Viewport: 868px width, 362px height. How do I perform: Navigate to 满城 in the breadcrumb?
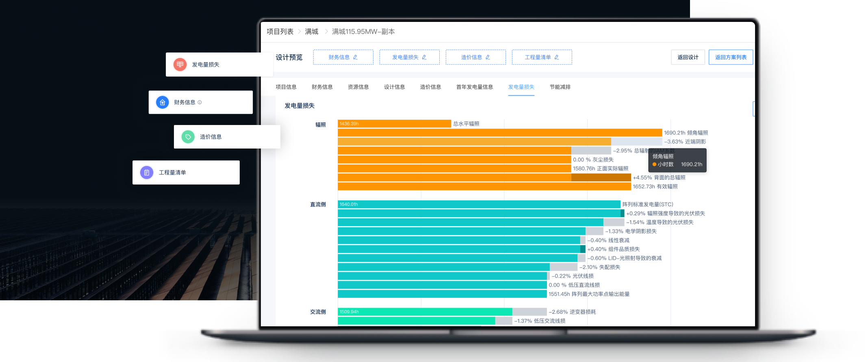tap(312, 32)
